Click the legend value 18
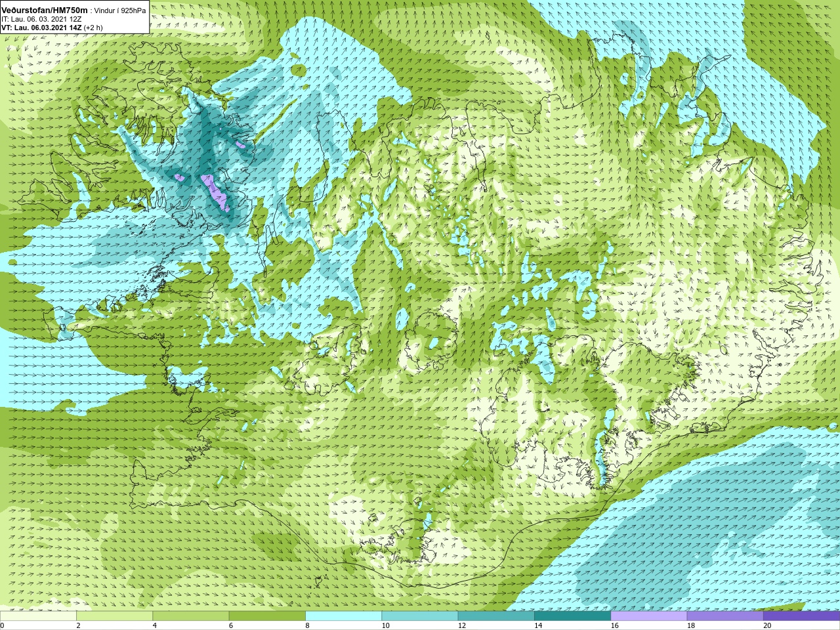 pyautogui.click(x=691, y=625)
